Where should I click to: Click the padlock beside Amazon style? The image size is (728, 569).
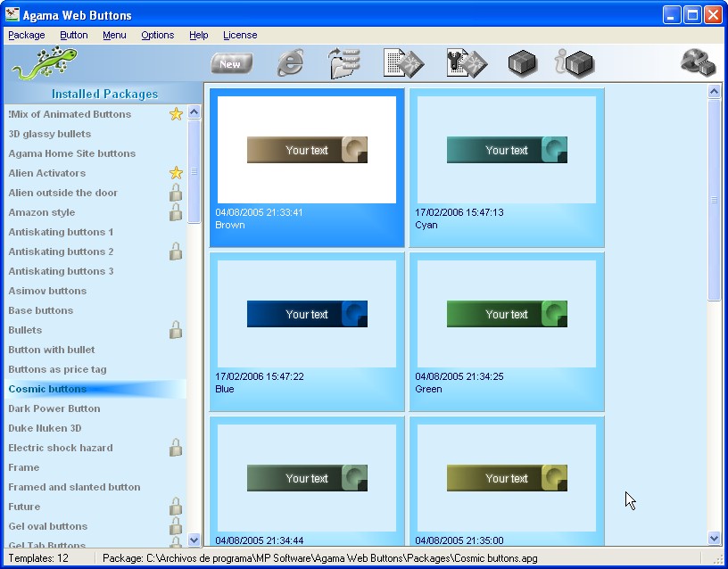point(176,212)
